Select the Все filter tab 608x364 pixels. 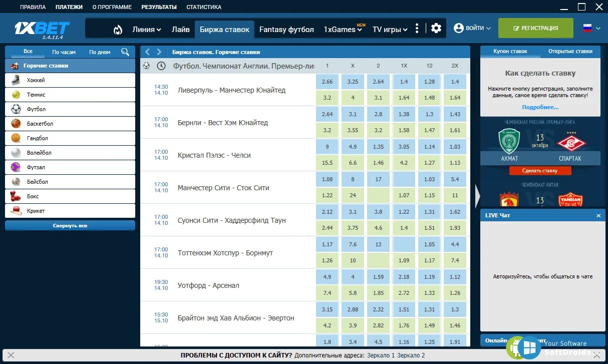tap(28, 52)
